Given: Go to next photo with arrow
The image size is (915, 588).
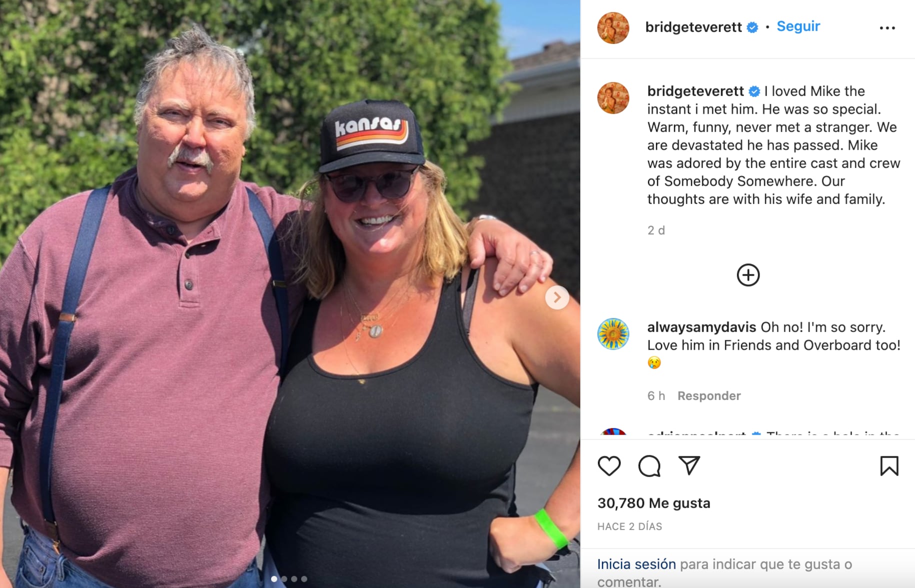Looking at the screenshot, I should click(x=557, y=297).
